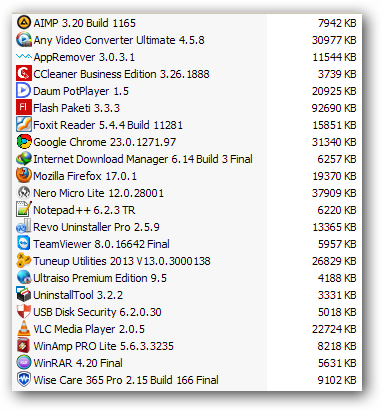382x411 pixels.
Task: Click the 92690 KB size value
Action: (334, 108)
